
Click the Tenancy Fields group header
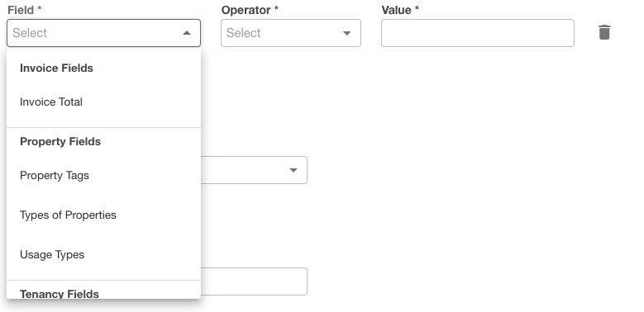[60, 294]
